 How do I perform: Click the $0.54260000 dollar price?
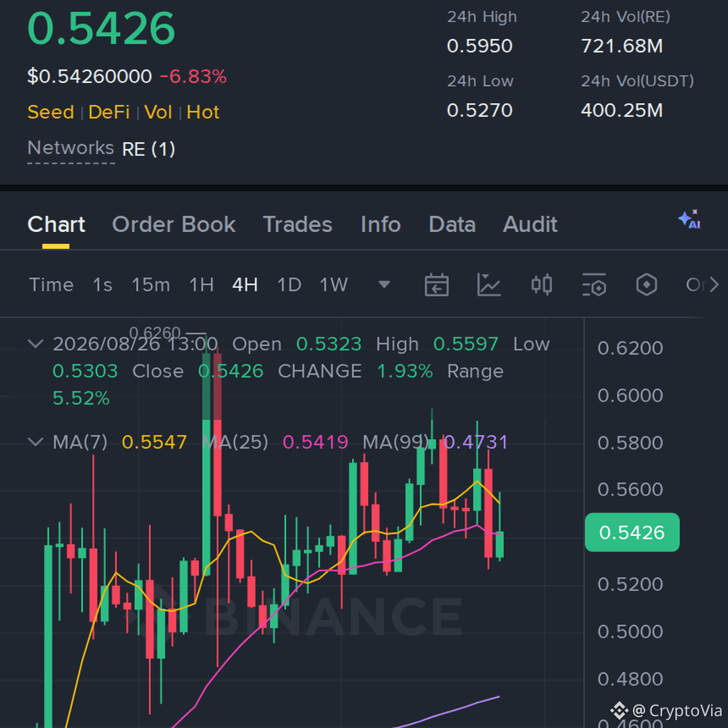[90, 76]
